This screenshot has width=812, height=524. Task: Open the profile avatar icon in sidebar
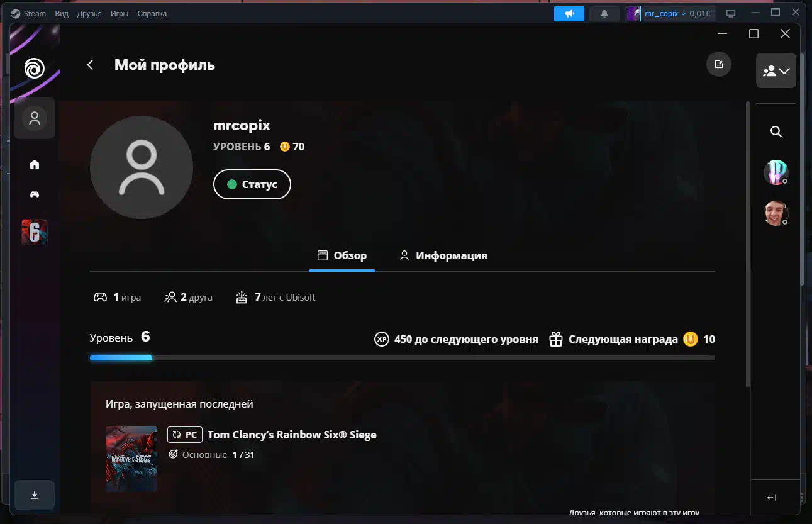pos(35,118)
